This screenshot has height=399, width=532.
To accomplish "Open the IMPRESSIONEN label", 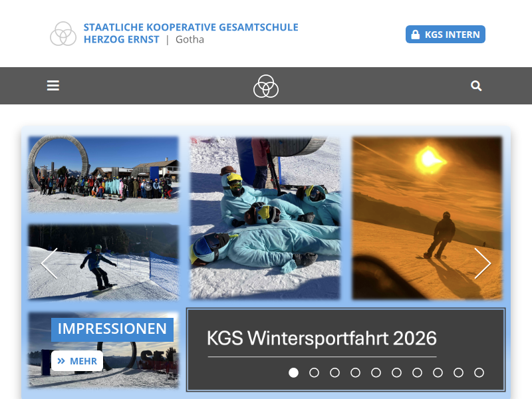I will point(112,329).
